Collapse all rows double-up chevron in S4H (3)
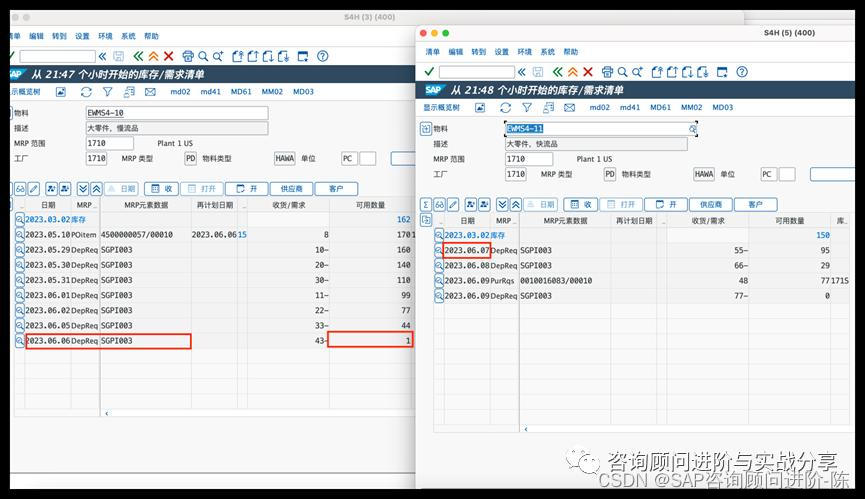Image resolution: width=865 pixels, height=499 pixels. pyautogui.click(x=96, y=189)
